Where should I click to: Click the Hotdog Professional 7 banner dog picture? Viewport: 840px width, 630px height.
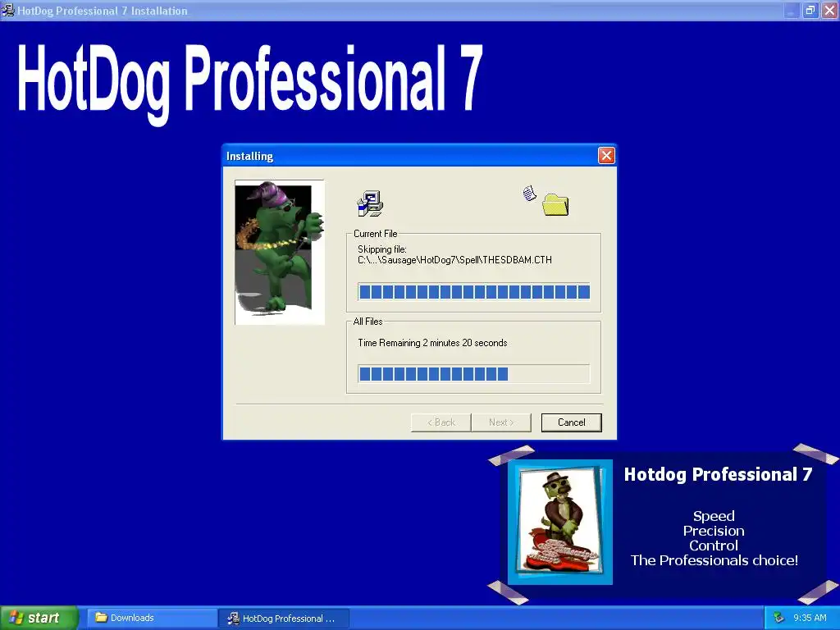pyautogui.click(x=559, y=522)
